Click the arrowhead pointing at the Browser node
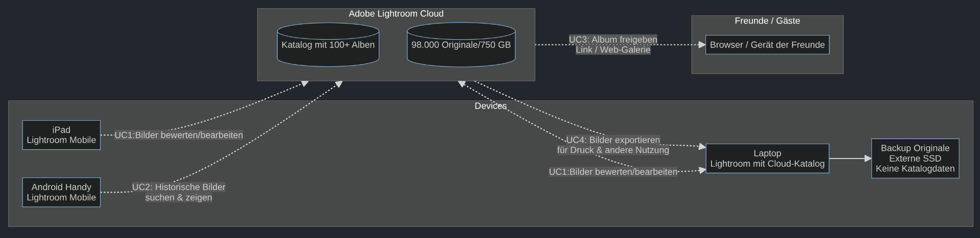 pos(702,45)
